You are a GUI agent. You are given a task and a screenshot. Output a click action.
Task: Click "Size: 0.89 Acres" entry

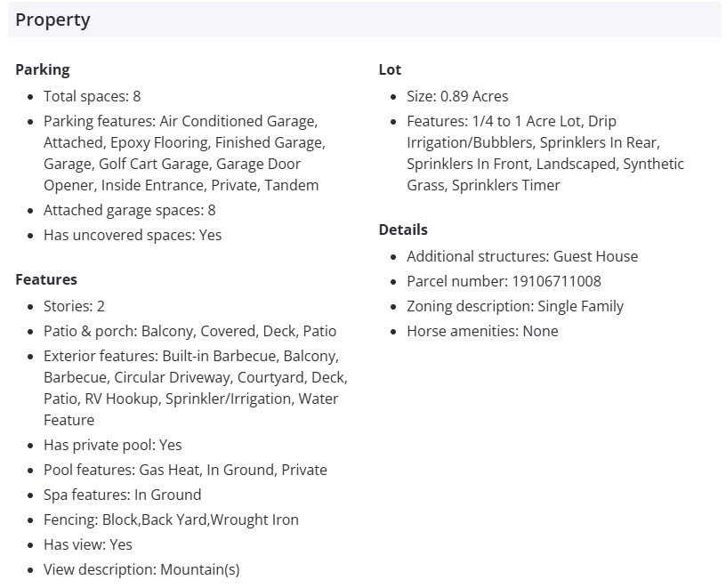457,96
